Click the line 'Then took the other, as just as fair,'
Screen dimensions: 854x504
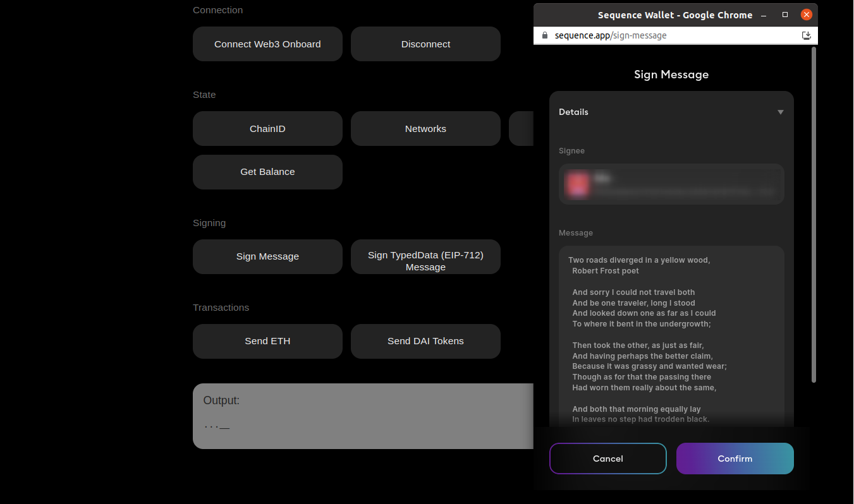(x=638, y=345)
